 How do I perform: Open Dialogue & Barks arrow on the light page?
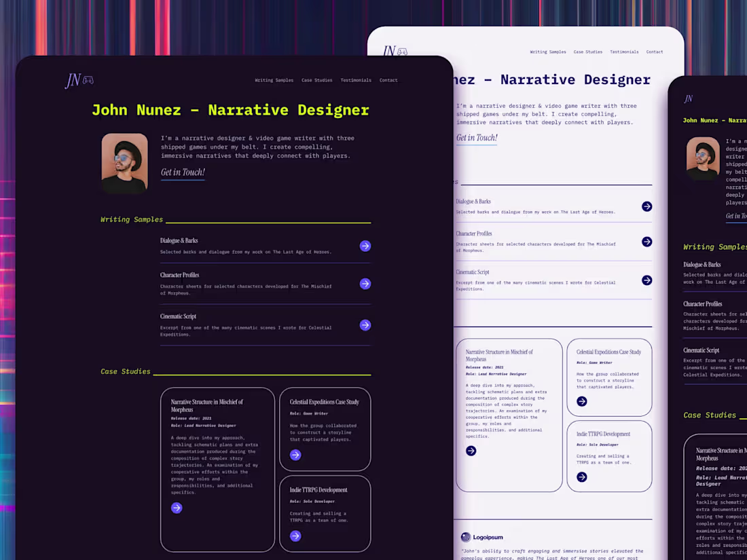(646, 206)
